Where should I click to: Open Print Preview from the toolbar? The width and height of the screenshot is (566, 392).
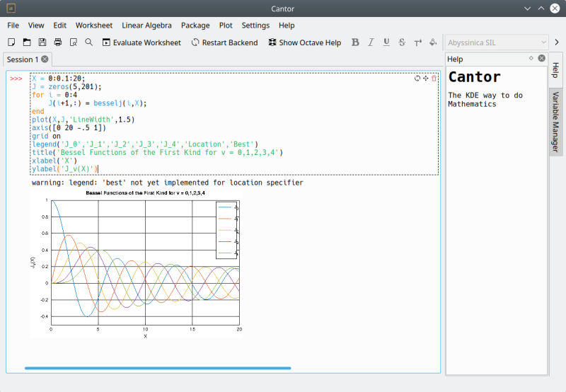(x=74, y=42)
